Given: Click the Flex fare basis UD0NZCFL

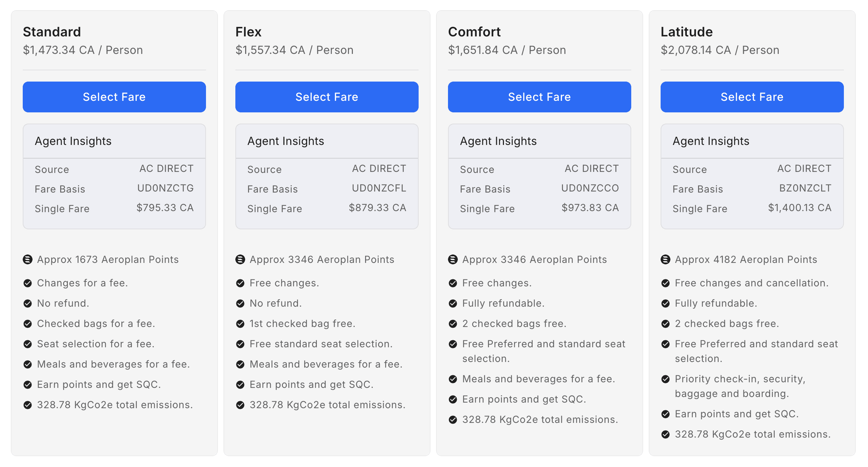Looking at the screenshot, I should click(379, 188).
